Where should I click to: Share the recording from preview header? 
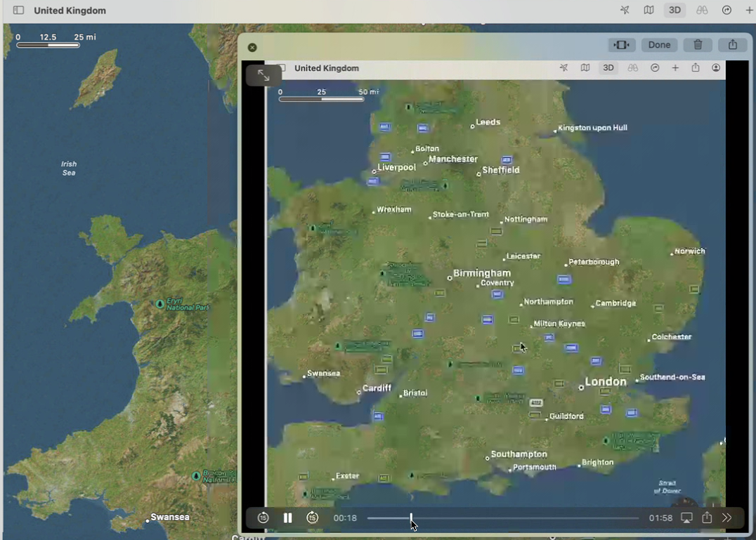tap(733, 45)
